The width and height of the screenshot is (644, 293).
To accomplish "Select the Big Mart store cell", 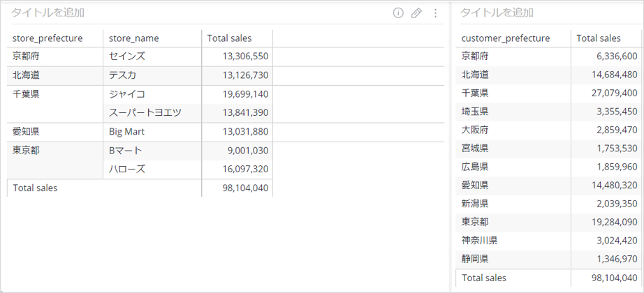I will pos(152,132).
